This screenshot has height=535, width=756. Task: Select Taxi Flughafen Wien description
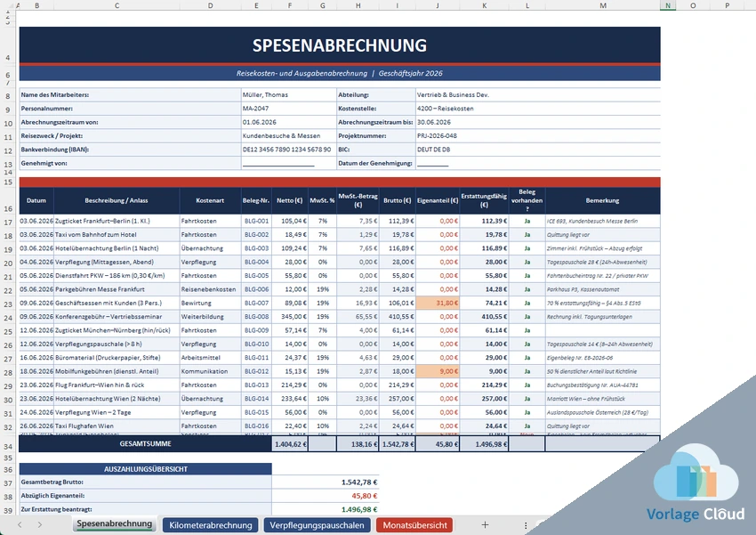[x=117, y=426]
